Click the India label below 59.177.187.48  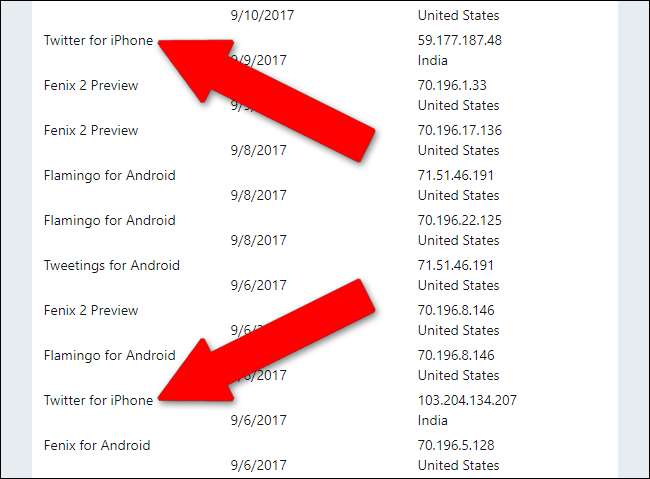pyautogui.click(x=432, y=61)
